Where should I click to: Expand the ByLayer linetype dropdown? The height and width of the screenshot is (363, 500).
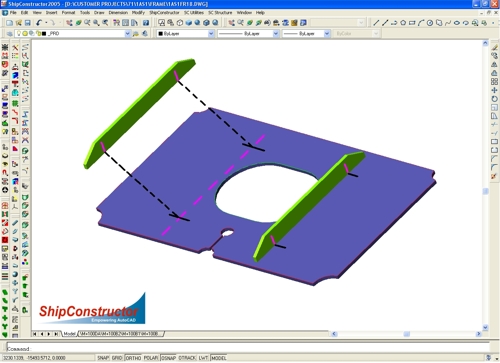[x=248, y=34]
